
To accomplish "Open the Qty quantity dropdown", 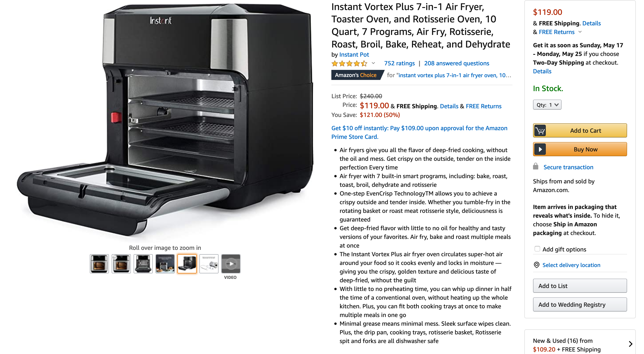I will (547, 105).
